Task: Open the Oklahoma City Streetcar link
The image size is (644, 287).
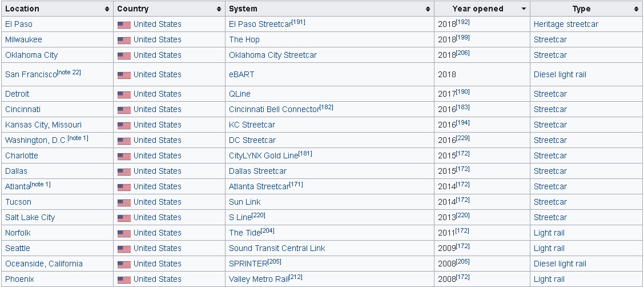Action: coord(273,55)
